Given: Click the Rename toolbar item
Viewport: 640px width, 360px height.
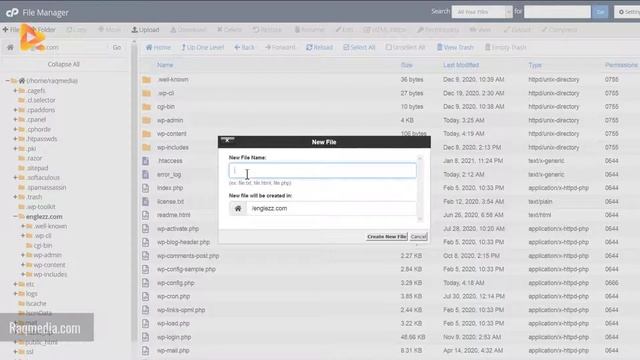Looking at the screenshot, I should pos(309,30).
